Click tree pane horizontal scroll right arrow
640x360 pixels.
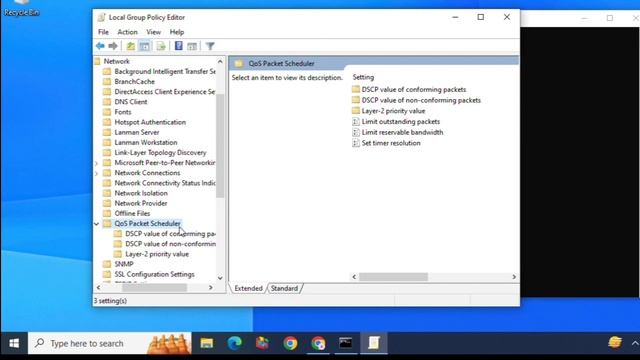[x=211, y=287]
